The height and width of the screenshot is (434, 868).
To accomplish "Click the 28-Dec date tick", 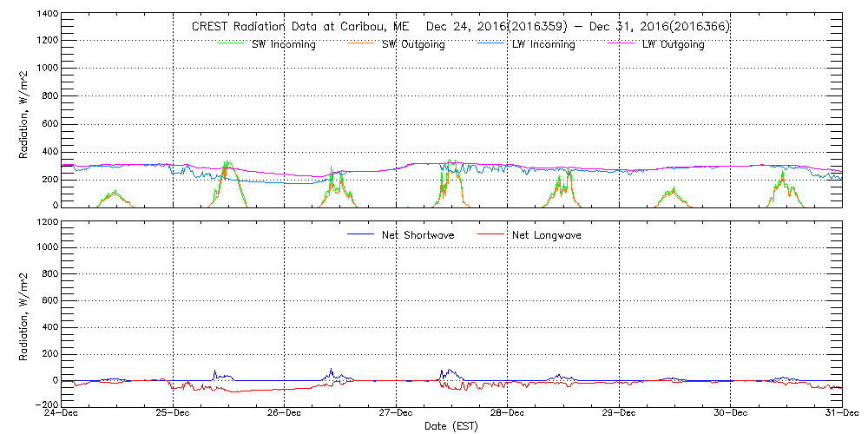I will 508,414.
